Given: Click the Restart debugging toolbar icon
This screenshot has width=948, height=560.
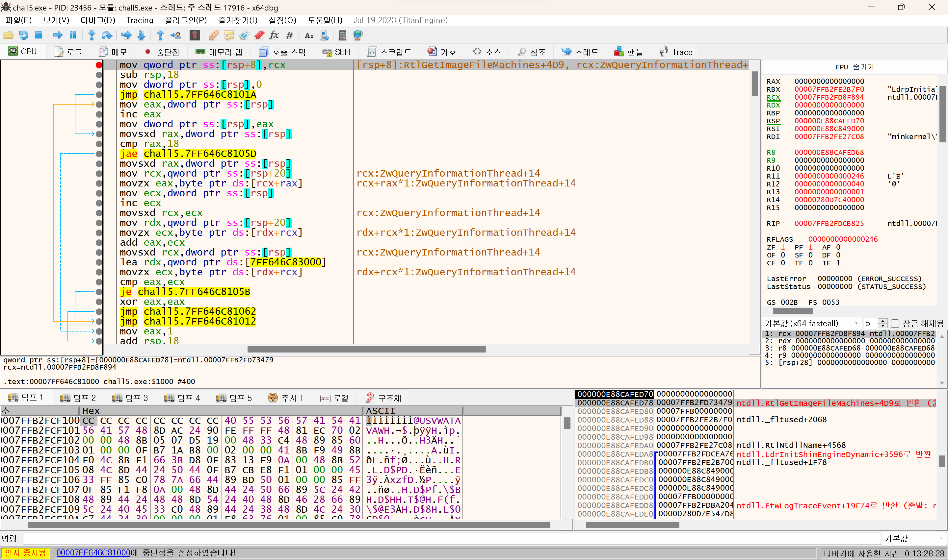Looking at the screenshot, I should click(23, 35).
